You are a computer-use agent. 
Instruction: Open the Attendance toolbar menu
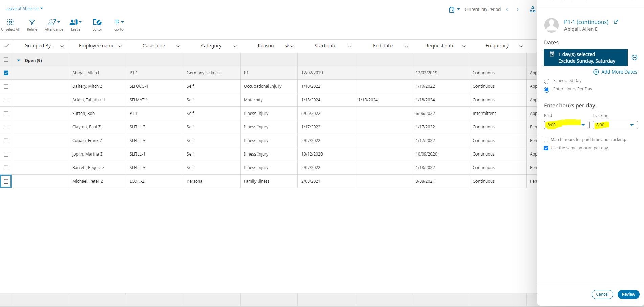[x=54, y=22]
